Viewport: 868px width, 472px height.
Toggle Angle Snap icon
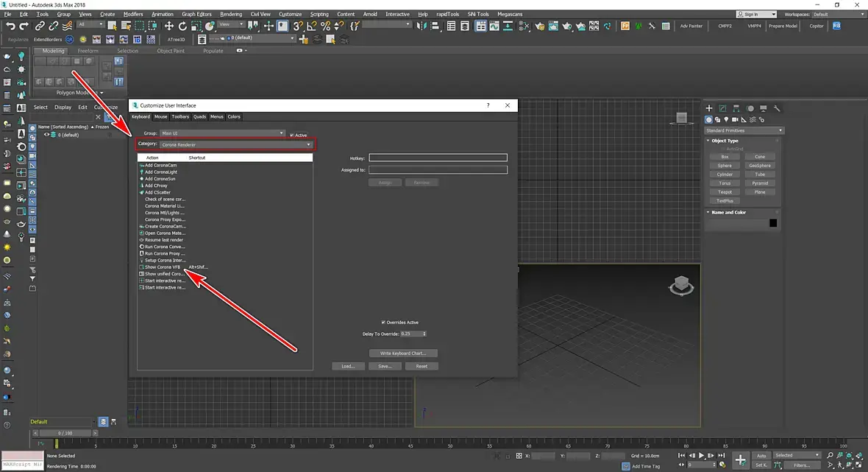point(312,26)
